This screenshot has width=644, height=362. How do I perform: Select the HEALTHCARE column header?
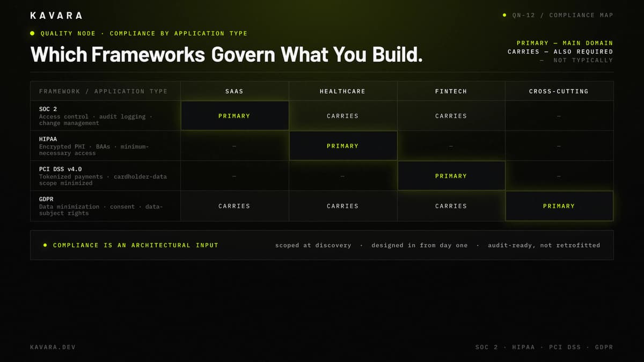343,91
